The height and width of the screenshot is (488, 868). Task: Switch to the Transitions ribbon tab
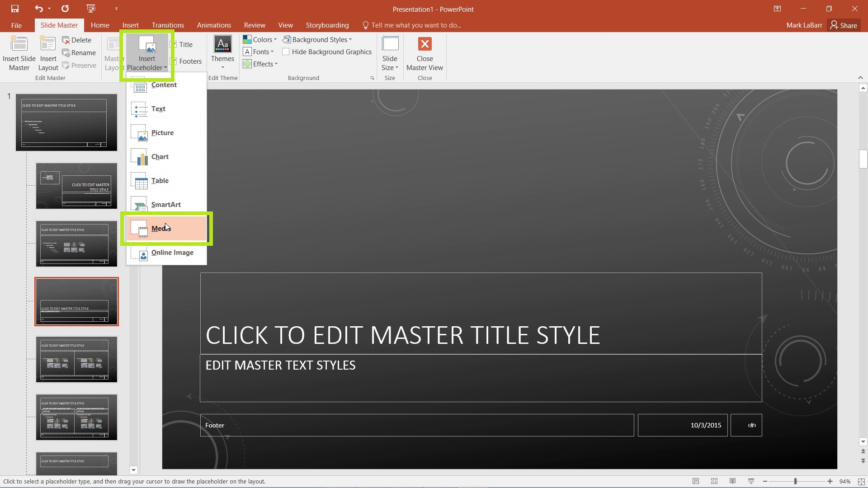coord(168,25)
